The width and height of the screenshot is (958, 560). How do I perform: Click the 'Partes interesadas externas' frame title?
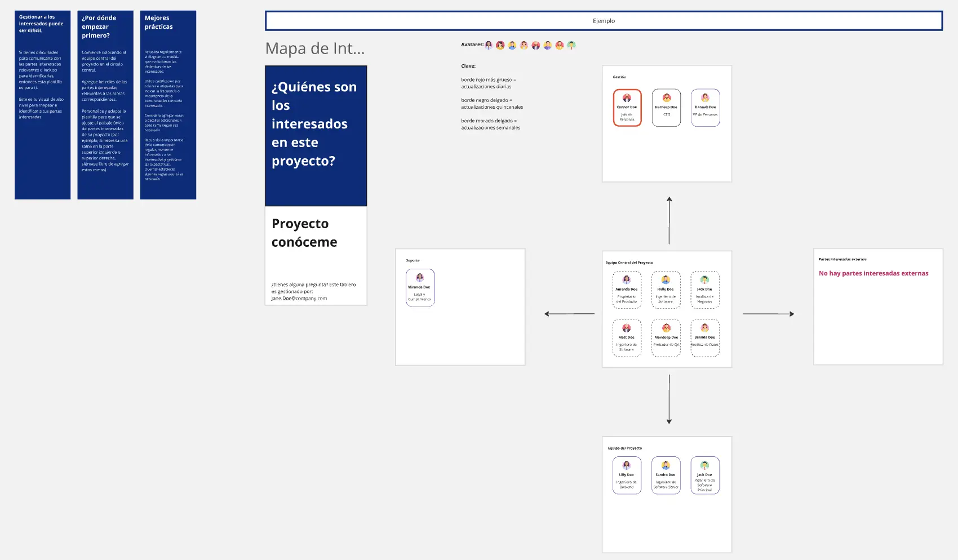tap(842, 259)
